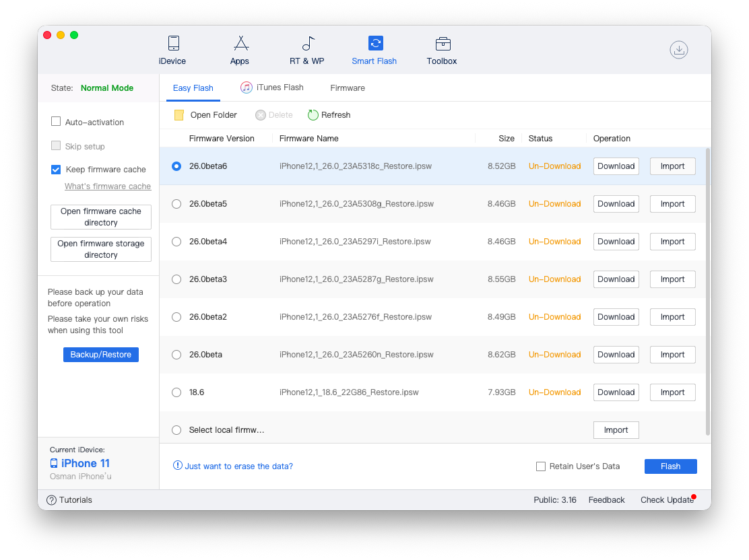
Task: Click iPhone12,1_18.6_22G86_Restore.ipsw file name
Action: [349, 392]
